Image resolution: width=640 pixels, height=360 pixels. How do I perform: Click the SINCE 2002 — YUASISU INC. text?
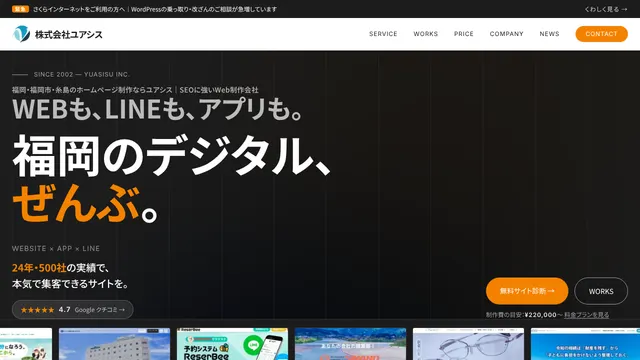82,74
